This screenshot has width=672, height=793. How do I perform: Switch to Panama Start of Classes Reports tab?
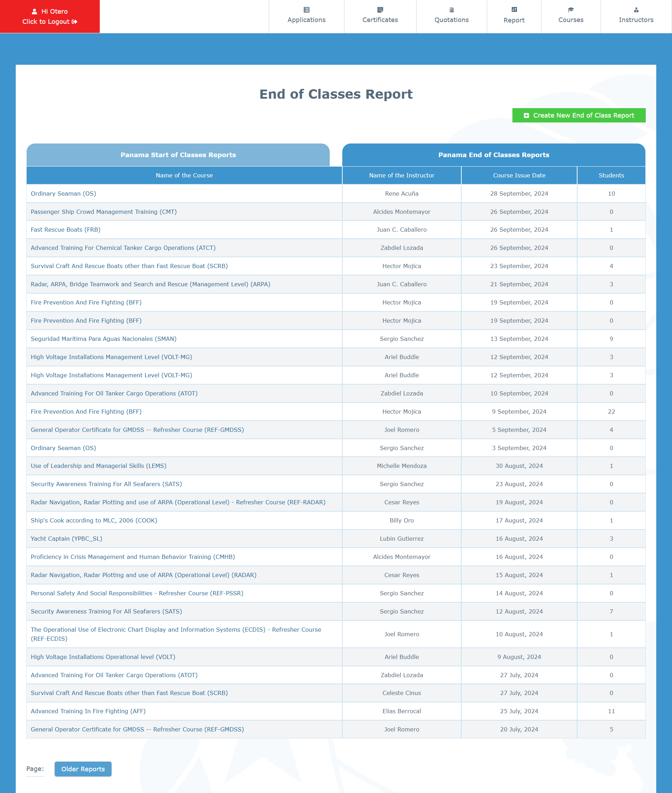(x=178, y=155)
